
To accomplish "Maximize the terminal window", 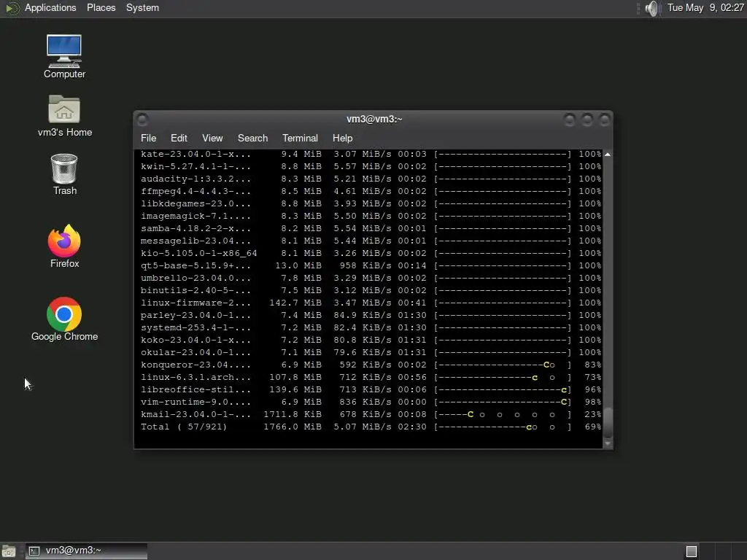I will pyautogui.click(x=587, y=120).
